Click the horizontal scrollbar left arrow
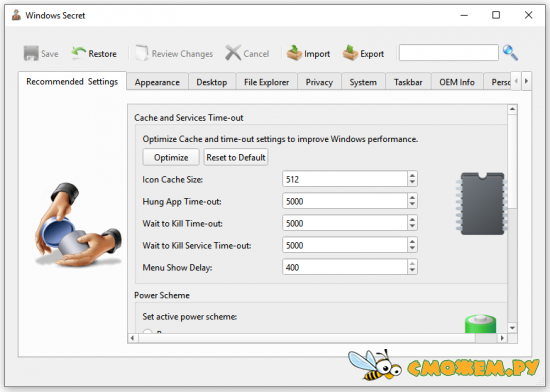The image size is (550, 392). coord(132,338)
